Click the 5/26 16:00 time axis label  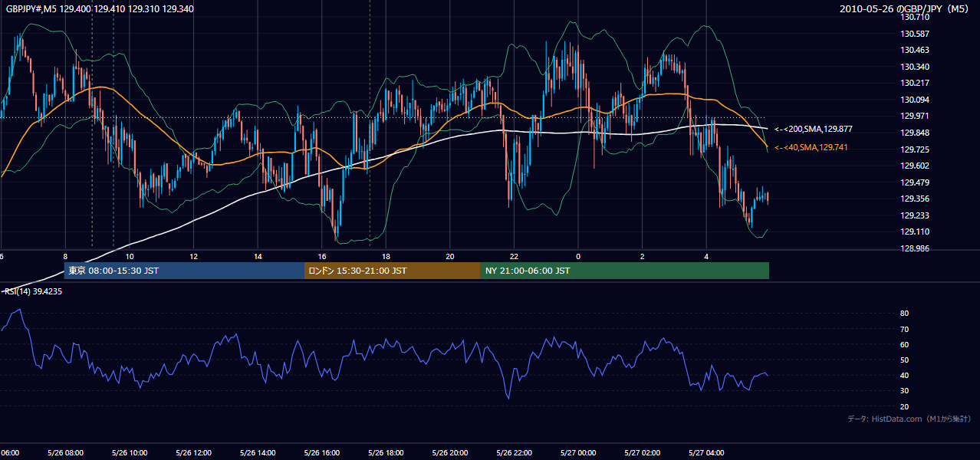pos(322,453)
